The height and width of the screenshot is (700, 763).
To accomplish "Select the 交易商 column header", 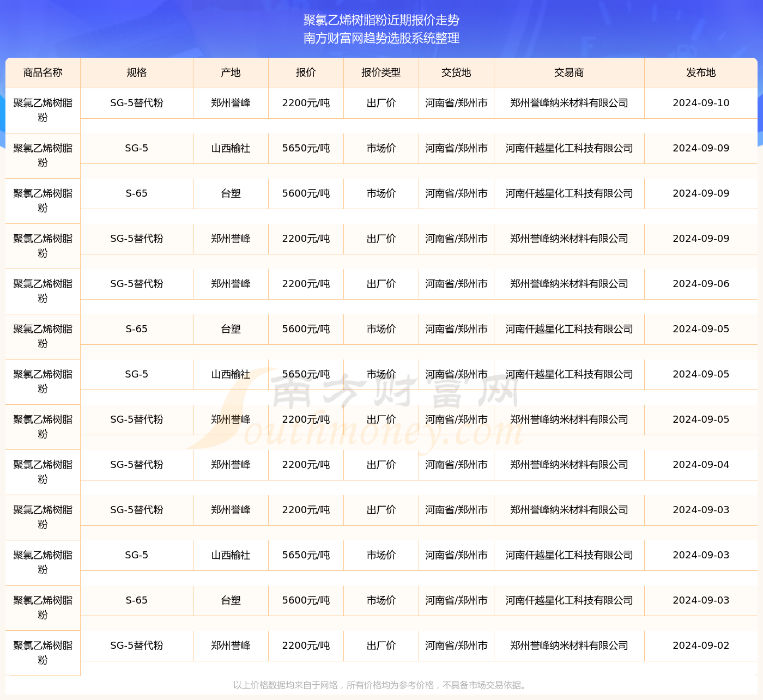I will click(x=569, y=72).
